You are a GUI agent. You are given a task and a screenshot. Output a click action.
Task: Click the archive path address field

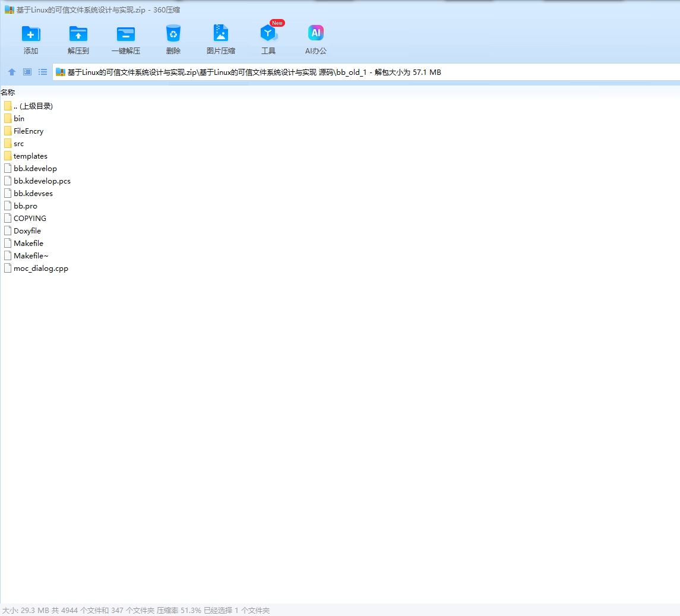(366, 72)
